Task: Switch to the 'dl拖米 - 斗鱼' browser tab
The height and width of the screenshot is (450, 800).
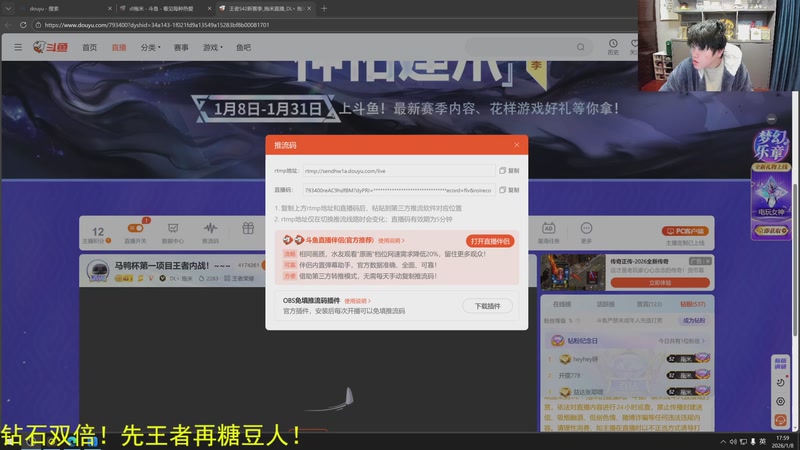Action: point(164,9)
